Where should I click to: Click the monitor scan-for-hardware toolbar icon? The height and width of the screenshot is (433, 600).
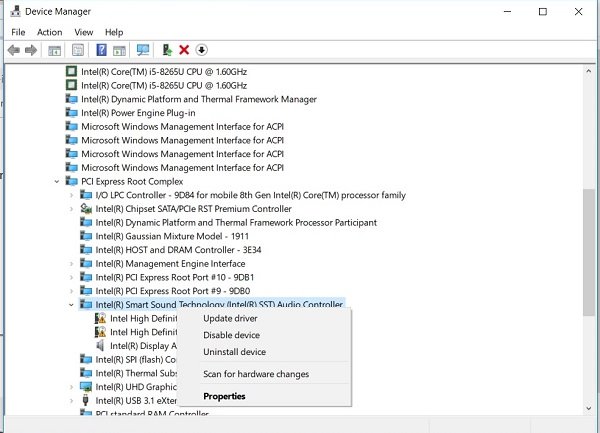coord(143,50)
